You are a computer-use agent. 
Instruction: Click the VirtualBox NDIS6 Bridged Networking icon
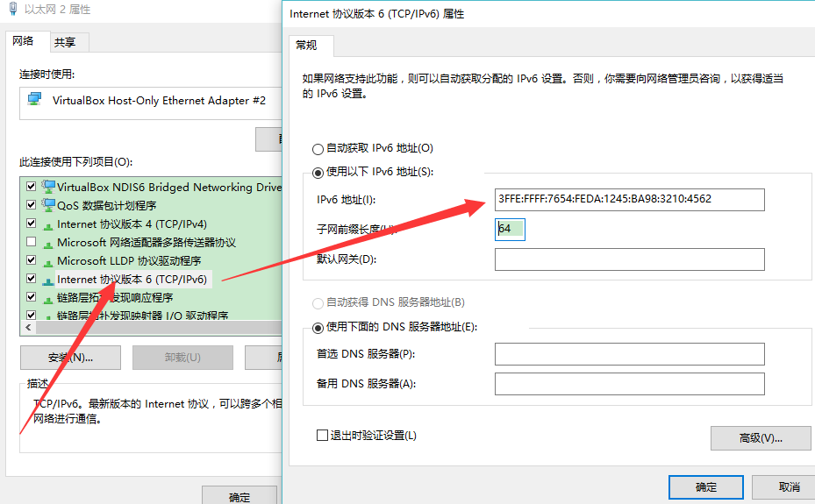(x=48, y=187)
